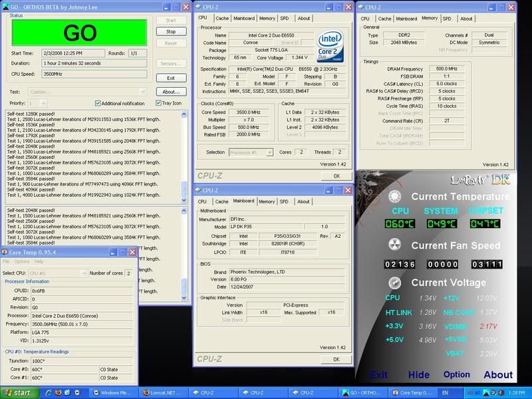Click the ORTHOS log scrollbar up arrow
532x399 pixels.
[184, 114]
